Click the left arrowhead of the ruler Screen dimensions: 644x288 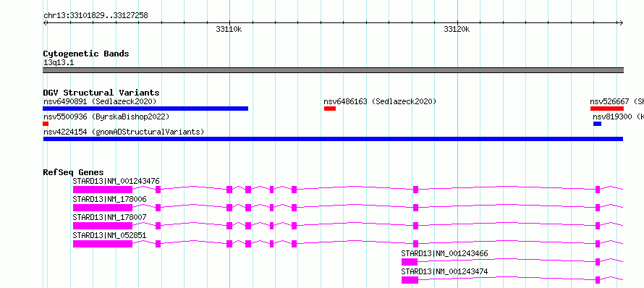[45, 23]
